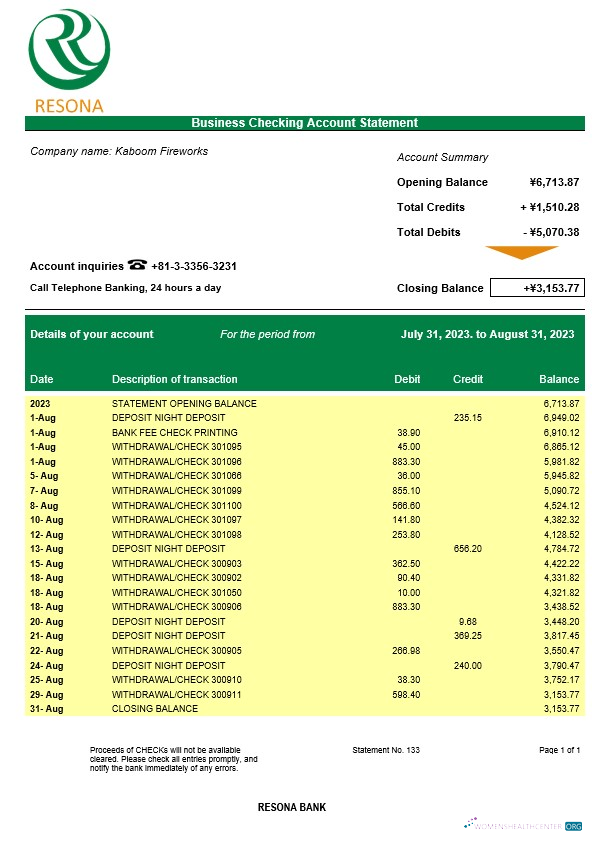The image size is (592, 841).
Task: Click the Balance column header
Action: pos(559,379)
